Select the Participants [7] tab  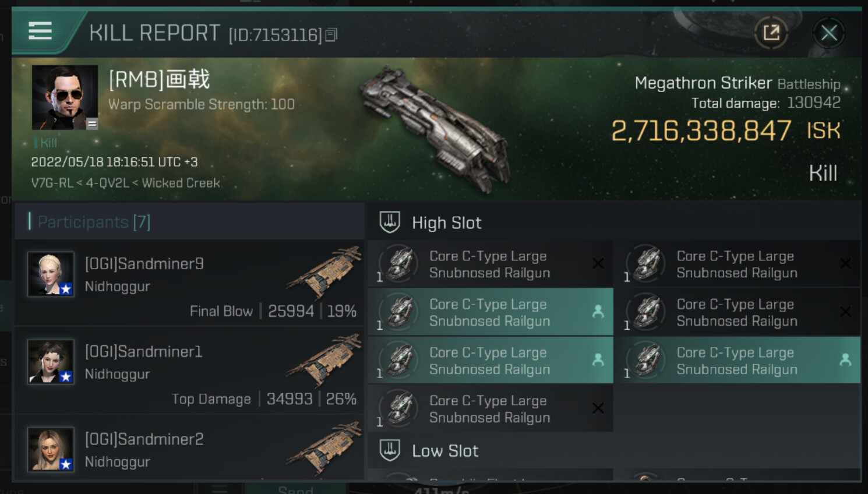click(94, 222)
